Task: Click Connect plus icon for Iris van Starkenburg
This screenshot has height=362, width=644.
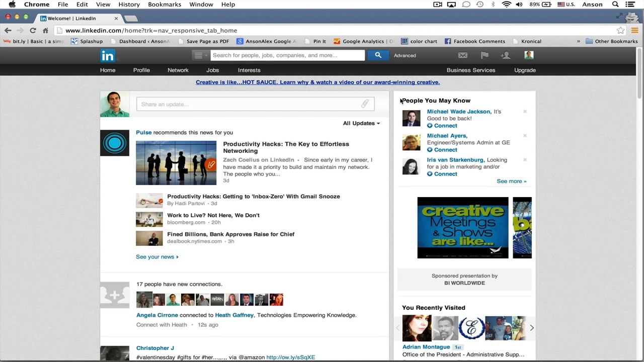Action: point(430,174)
